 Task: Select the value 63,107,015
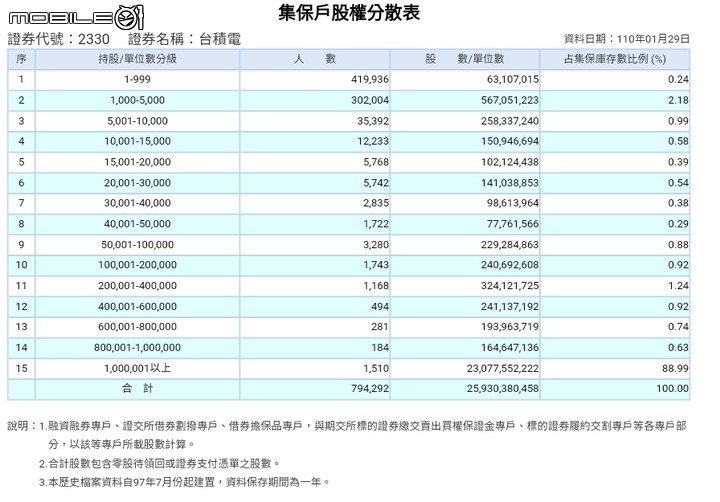(x=513, y=79)
